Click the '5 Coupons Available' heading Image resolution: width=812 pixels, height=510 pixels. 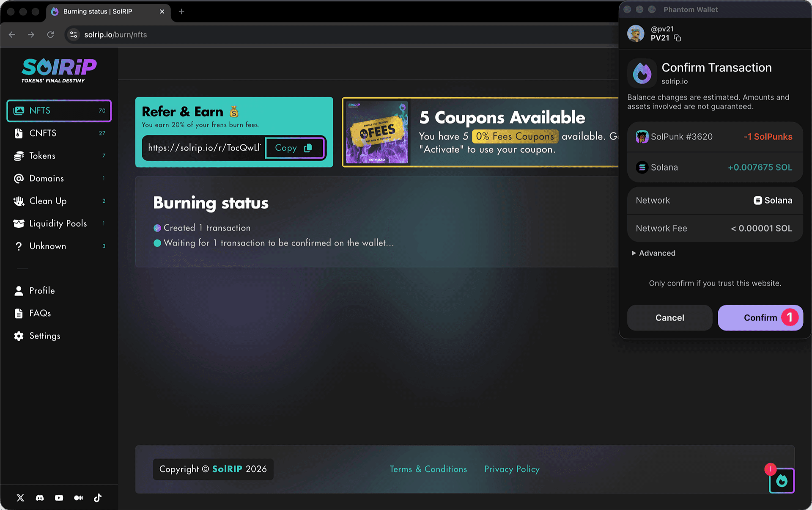[x=502, y=117]
